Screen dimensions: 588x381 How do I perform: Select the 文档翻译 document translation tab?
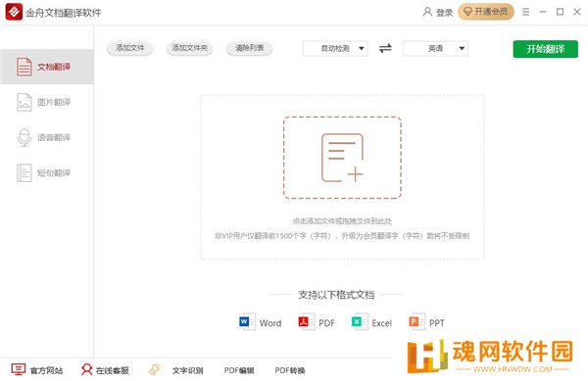[x=46, y=67]
